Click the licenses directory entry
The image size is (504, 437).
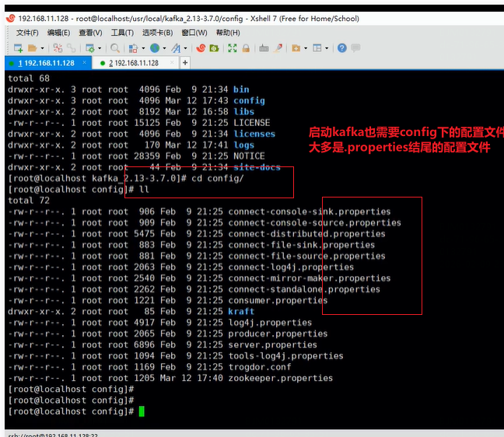[x=254, y=134]
